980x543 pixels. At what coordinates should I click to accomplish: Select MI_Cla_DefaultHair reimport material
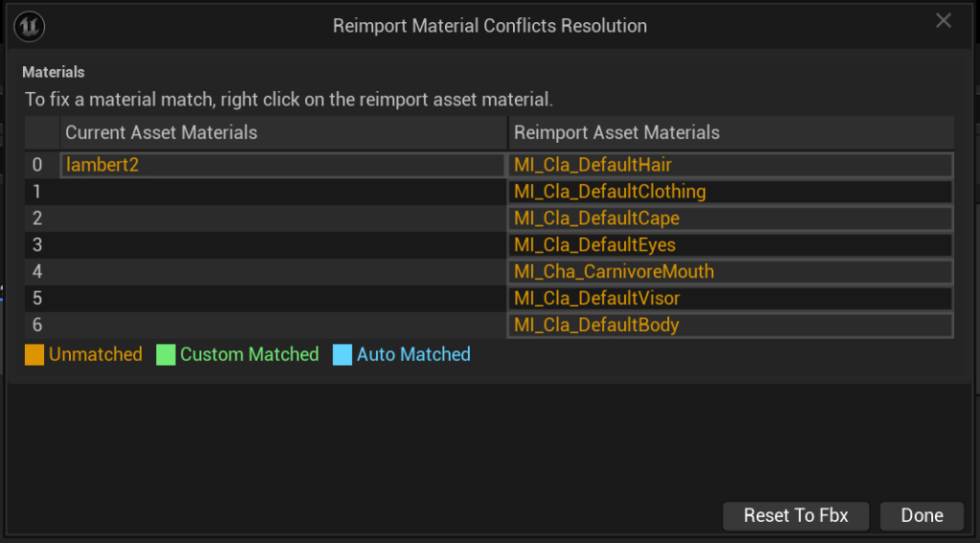click(730, 165)
